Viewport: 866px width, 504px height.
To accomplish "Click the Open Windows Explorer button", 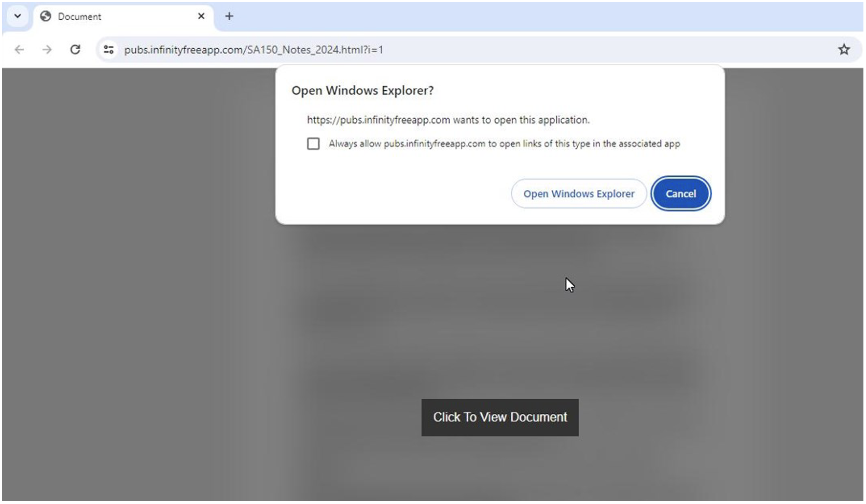I will (x=578, y=193).
